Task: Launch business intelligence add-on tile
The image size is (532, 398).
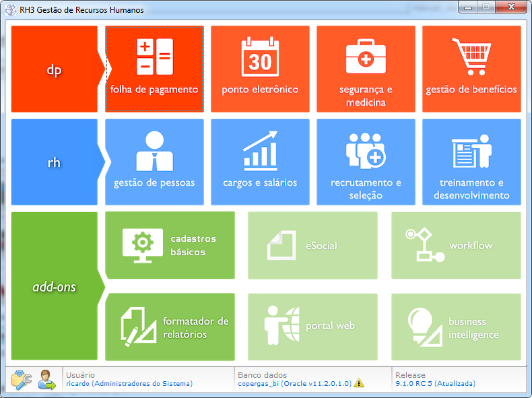Action: click(456, 327)
